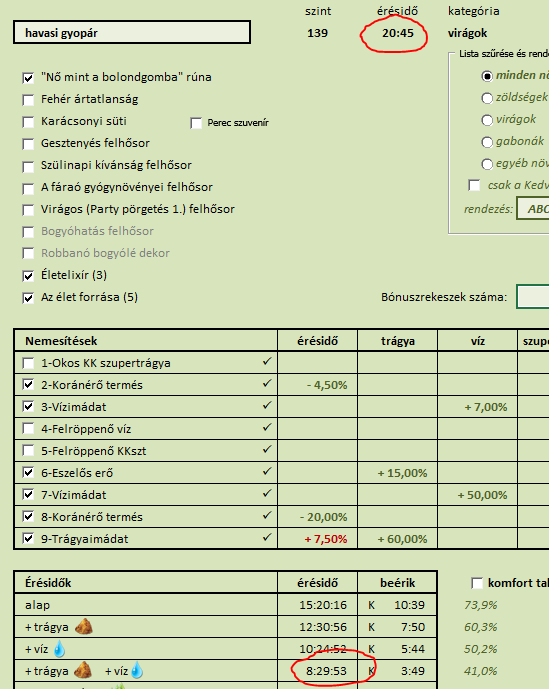Enable A fáraó gyógynövényei felhősor
This screenshot has height=689, width=549.
click(x=28, y=189)
